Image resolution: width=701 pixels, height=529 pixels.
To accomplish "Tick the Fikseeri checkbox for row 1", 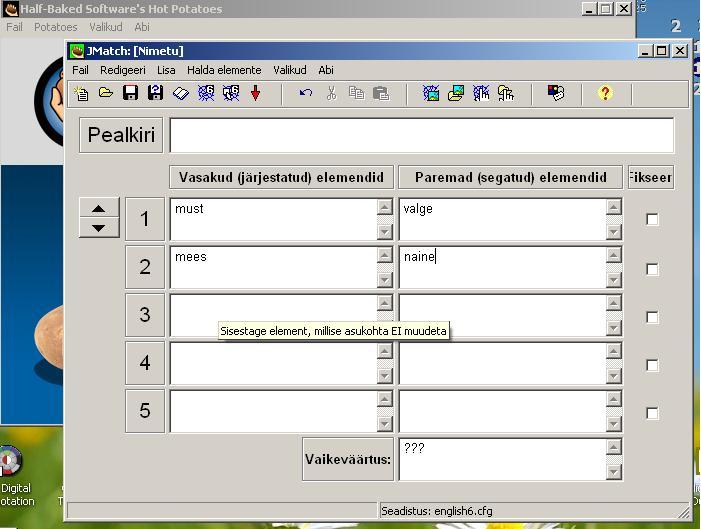I will (x=652, y=220).
